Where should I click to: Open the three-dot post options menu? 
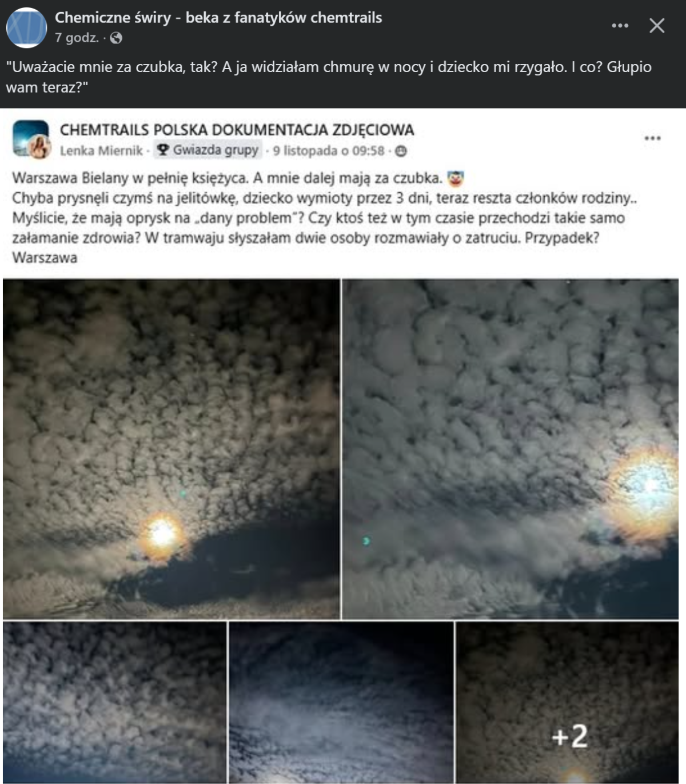click(620, 26)
